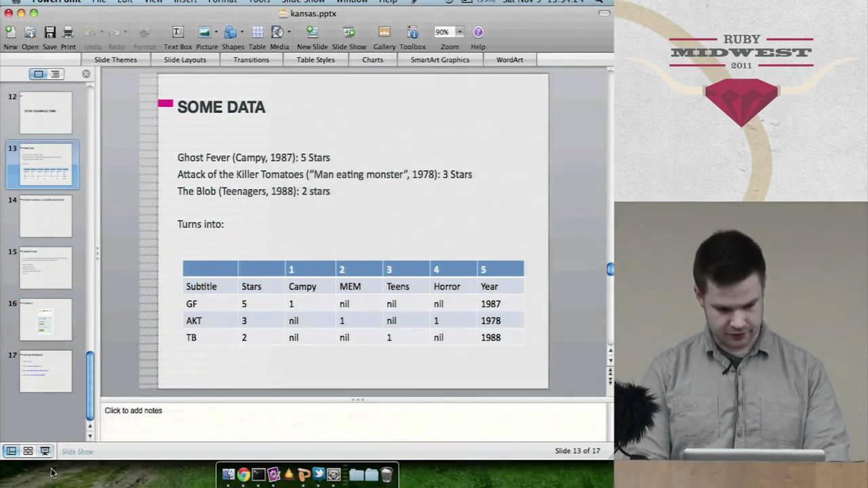Click the Redo arrow icon
This screenshot has width=868, height=488.
tap(114, 32)
